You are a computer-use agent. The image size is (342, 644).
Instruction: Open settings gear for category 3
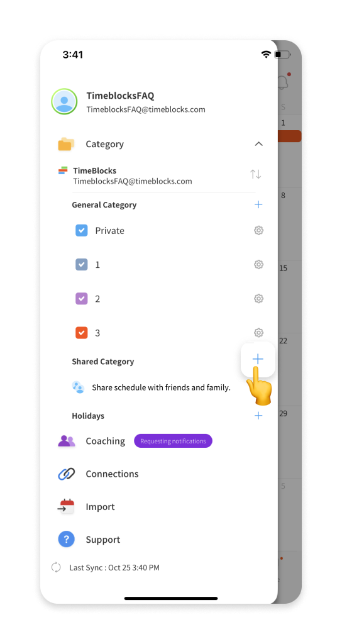[258, 332]
